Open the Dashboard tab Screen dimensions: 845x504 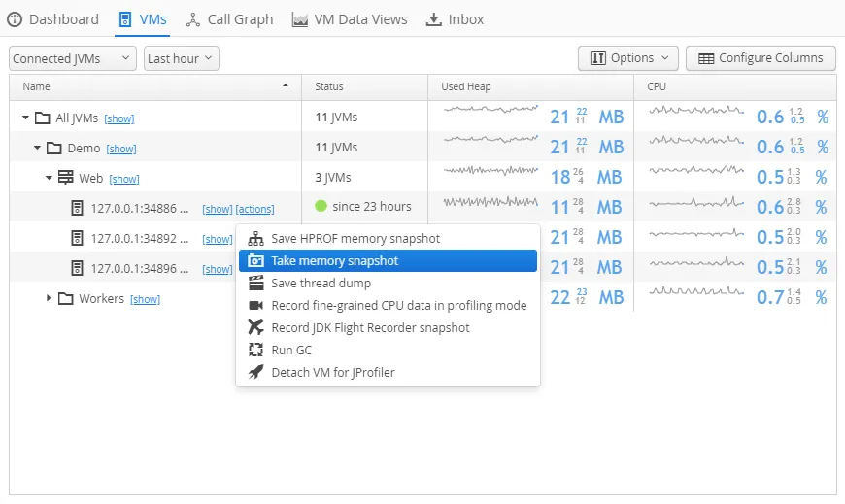[x=52, y=19]
